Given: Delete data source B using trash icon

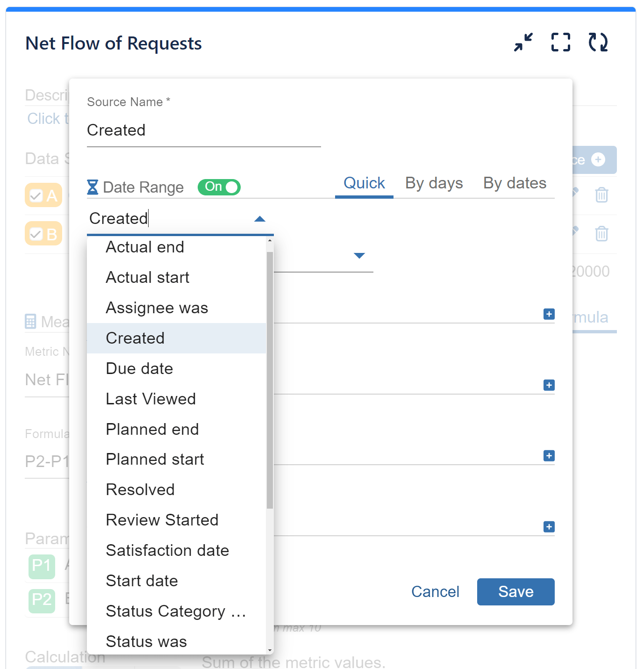Looking at the screenshot, I should (601, 233).
